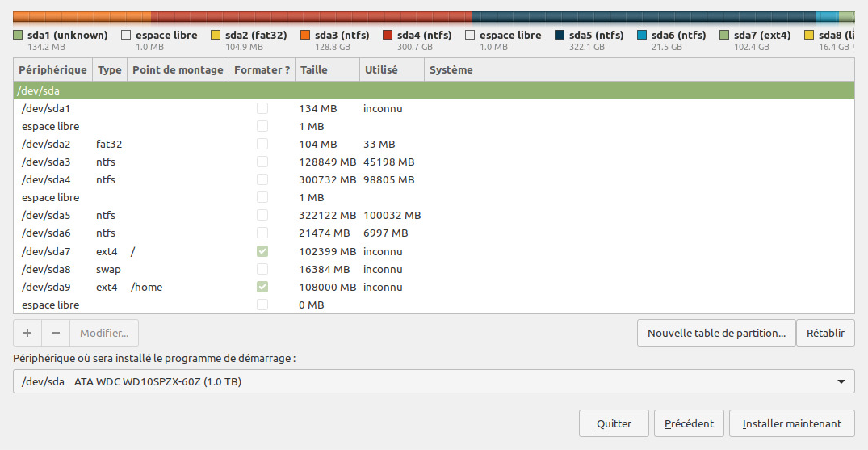The height and width of the screenshot is (450, 868).
Task: Click the Installer maintenant button
Action: (791, 423)
